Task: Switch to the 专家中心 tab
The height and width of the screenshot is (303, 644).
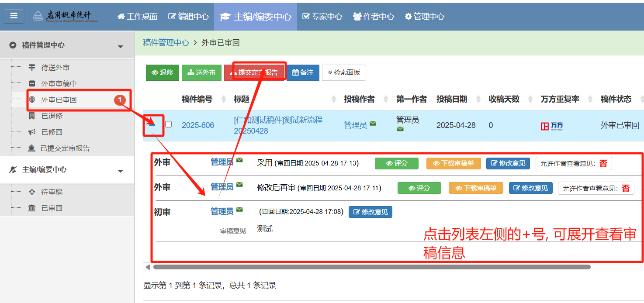Action: [x=322, y=16]
